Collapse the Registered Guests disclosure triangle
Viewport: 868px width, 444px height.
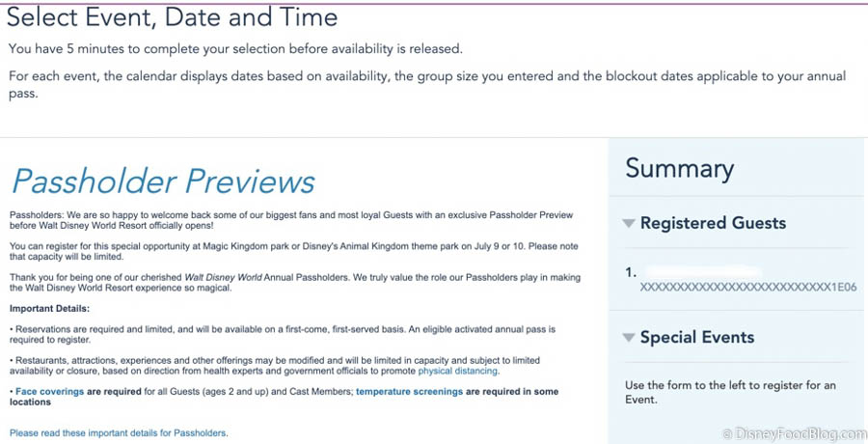coord(628,223)
